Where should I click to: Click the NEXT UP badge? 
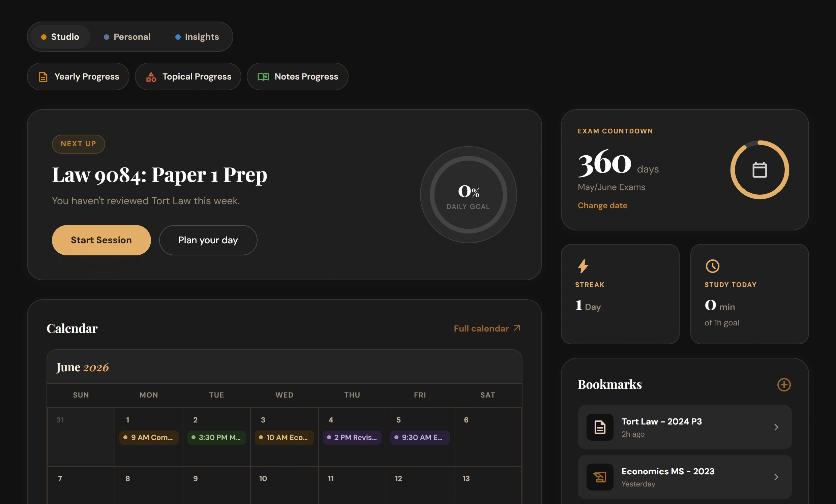(78, 144)
